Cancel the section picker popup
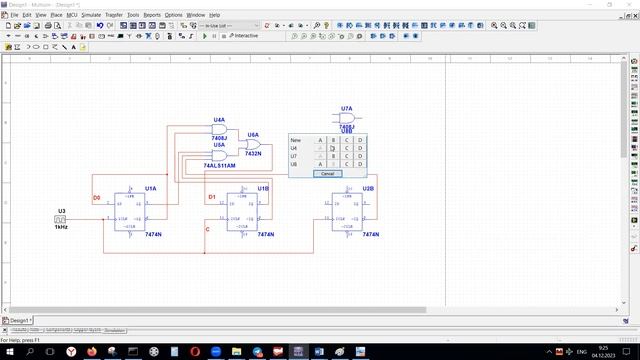 pyautogui.click(x=328, y=174)
